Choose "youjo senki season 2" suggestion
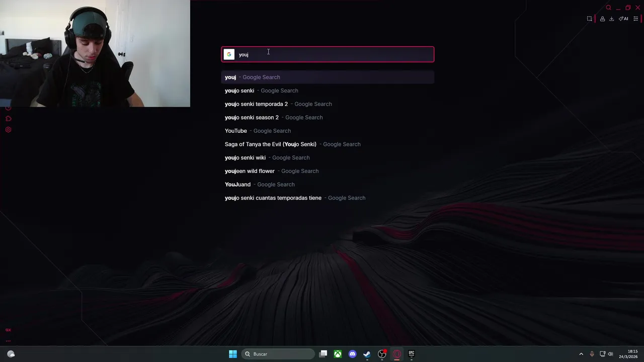This screenshot has height=362, width=644. click(328, 118)
